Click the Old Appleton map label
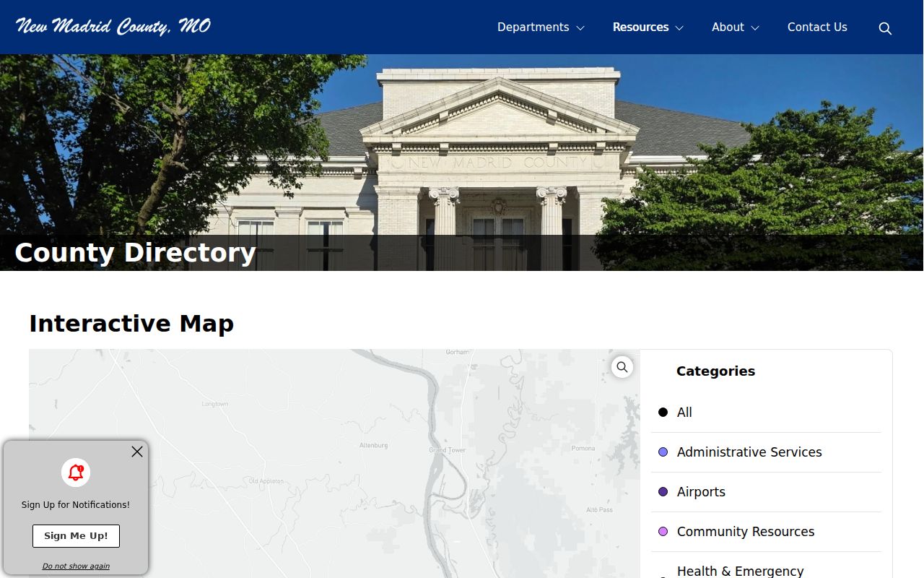The image size is (924, 578). pos(266,481)
